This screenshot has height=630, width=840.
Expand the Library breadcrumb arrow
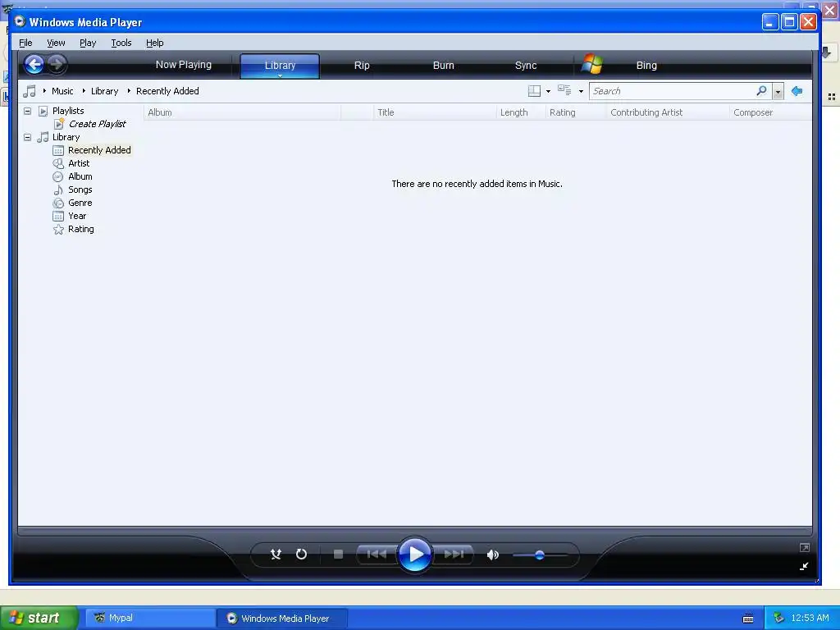(84, 91)
